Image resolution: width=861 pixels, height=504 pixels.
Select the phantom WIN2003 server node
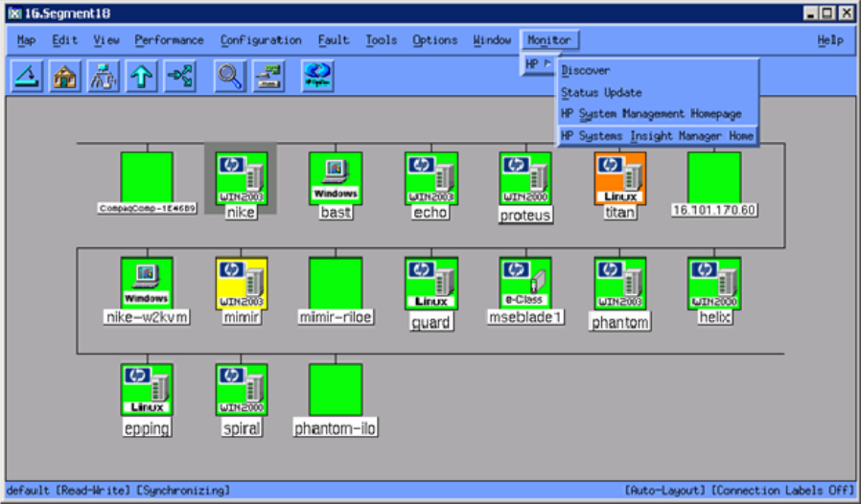tap(620, 284)
